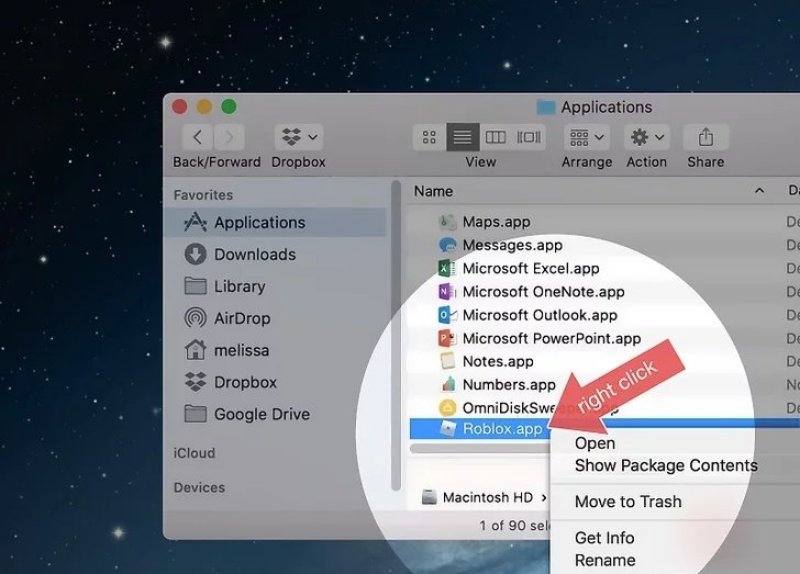Open the Action gear menu
The height and width of the screenshot is (574, 800).
pos(647,137)
